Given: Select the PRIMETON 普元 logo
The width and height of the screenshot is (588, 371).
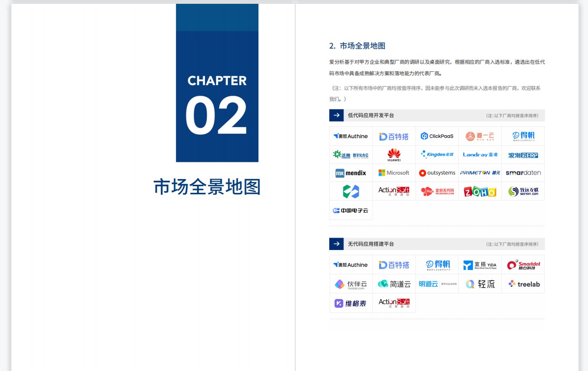Looking at the screenshot, I should tap(480, 173).
